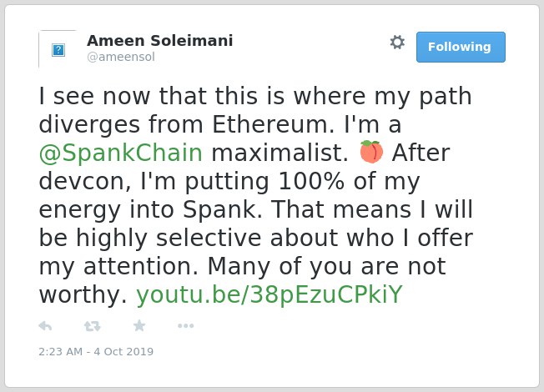
Task: Follow the youtu.be/38pEzuCPkiY link
Action: [269, 295]
